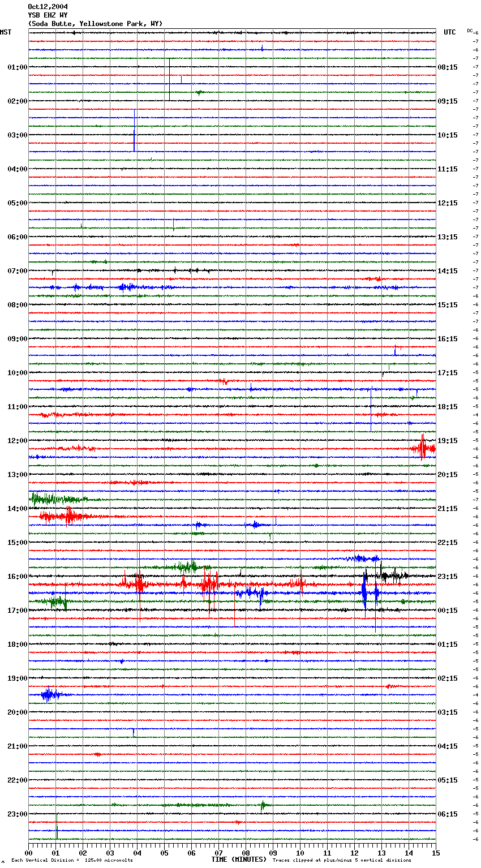This screenshot has height=868, width=481.
Task: Select the 19:15 UTC time label
Action: 448,441
